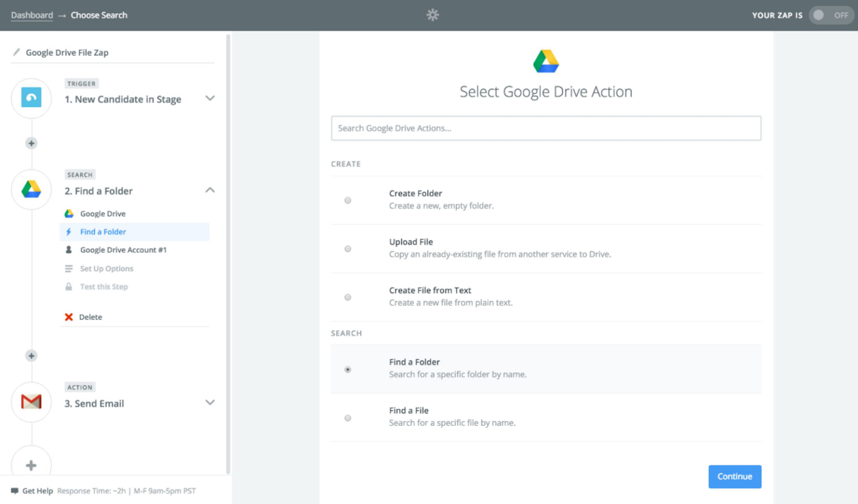858x504 pixels.
Task: Expand the New Candidate in Stage step
Action: tap(210, 98)
